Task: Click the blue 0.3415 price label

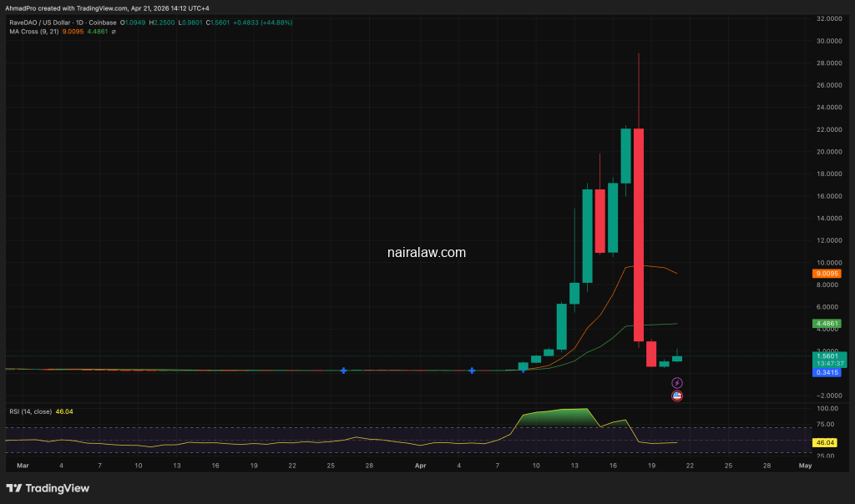Action: pyautogui.click(x=827, y=372)
